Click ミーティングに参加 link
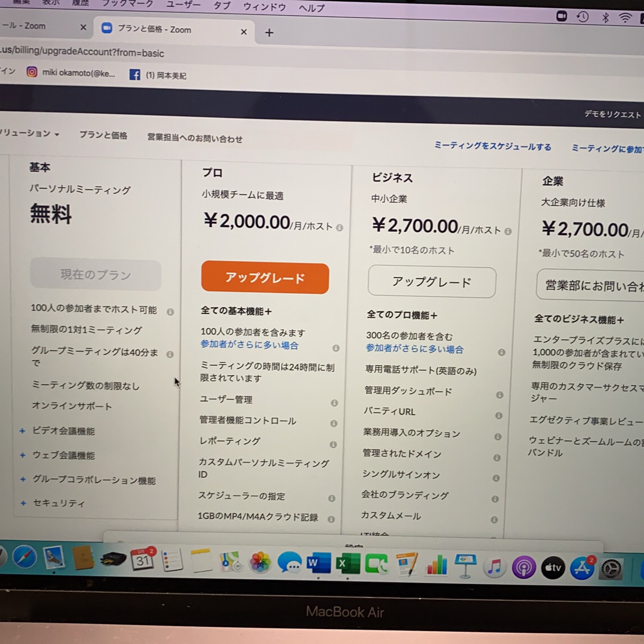 607,149
